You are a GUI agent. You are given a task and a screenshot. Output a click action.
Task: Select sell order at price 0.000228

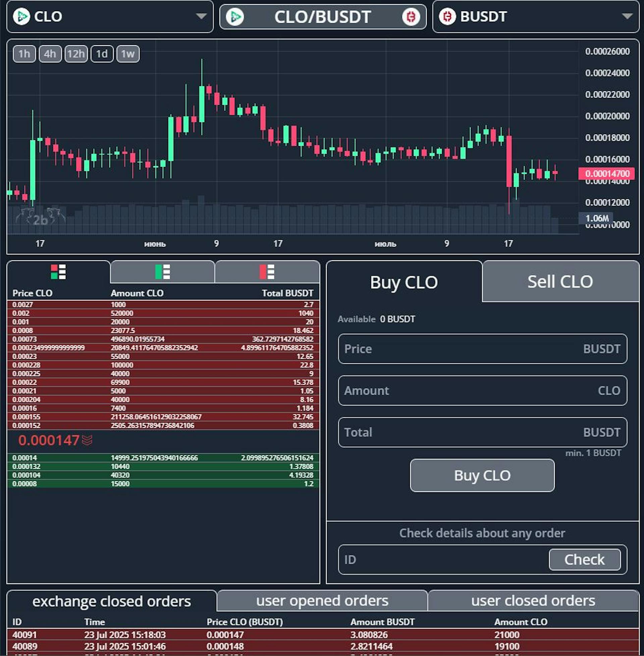tap(163, 365)
